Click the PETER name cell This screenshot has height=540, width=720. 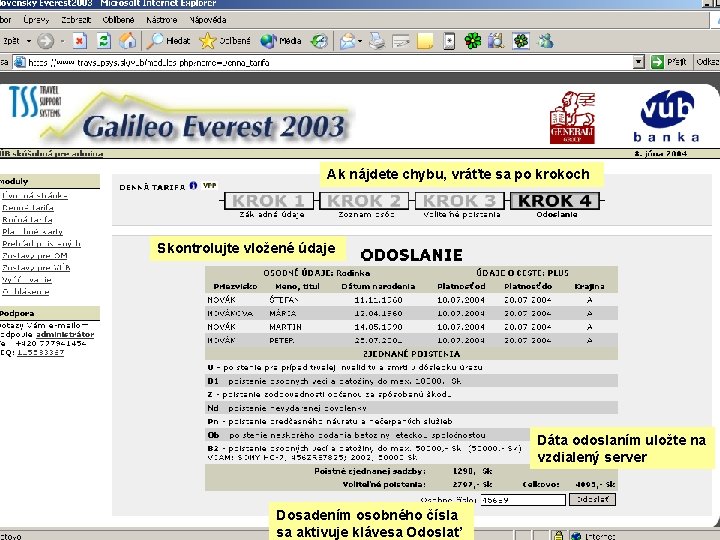pyautogui.click(x=282, y=341)
